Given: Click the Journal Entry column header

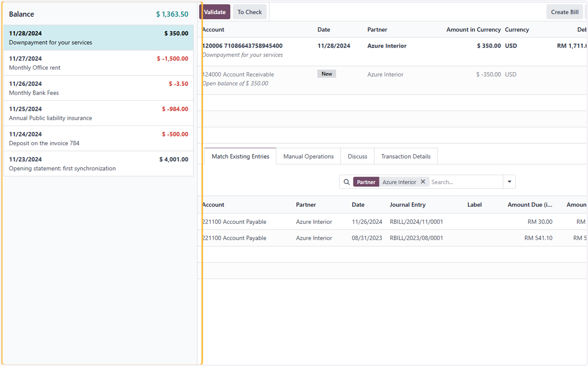Looking at the screenshot, I should point(408,205).
